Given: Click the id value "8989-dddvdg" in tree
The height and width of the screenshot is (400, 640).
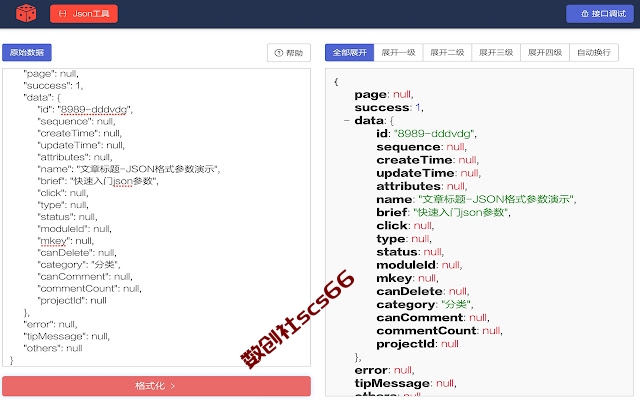Looking at the screenshot, I should 434,134.
